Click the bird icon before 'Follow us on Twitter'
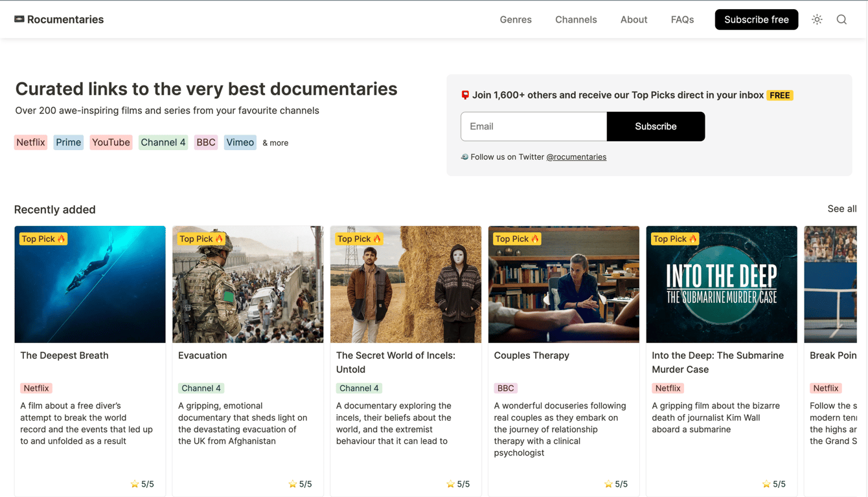868x497 pixels. (464, 157)
